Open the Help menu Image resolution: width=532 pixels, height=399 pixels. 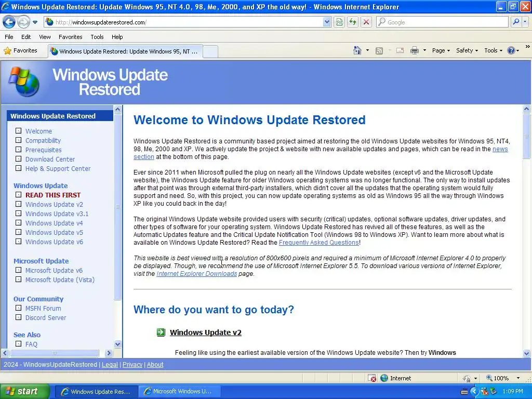[117, 37]
